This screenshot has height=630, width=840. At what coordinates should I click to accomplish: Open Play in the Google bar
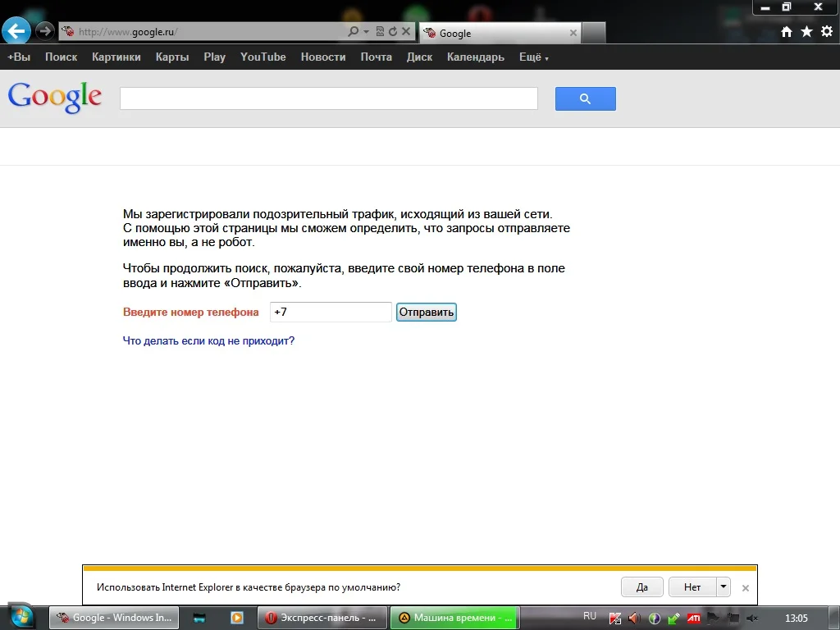coord(214,57)
